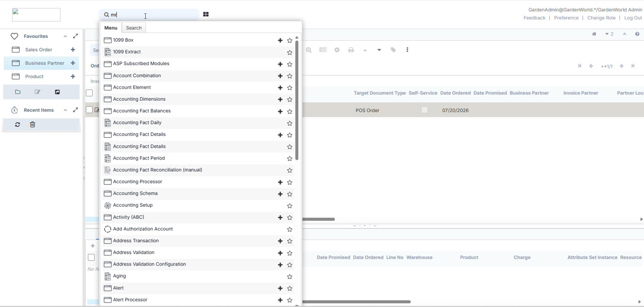Open the process gear toolbar icon
Screen dimensions: 644x307
tap(337, 50)
